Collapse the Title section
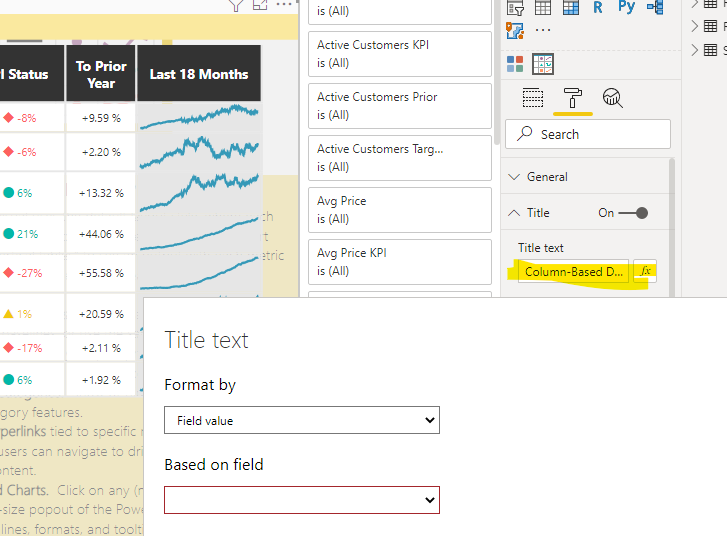This screenshot has width=727, height=536. [x=514, y=213]
